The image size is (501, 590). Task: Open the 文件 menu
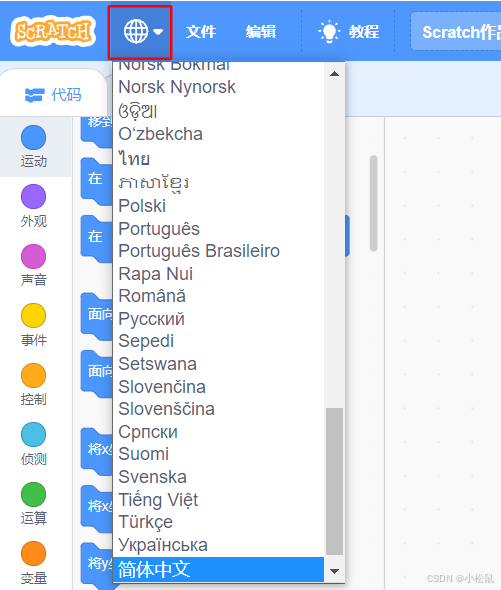tap(201, 32)
